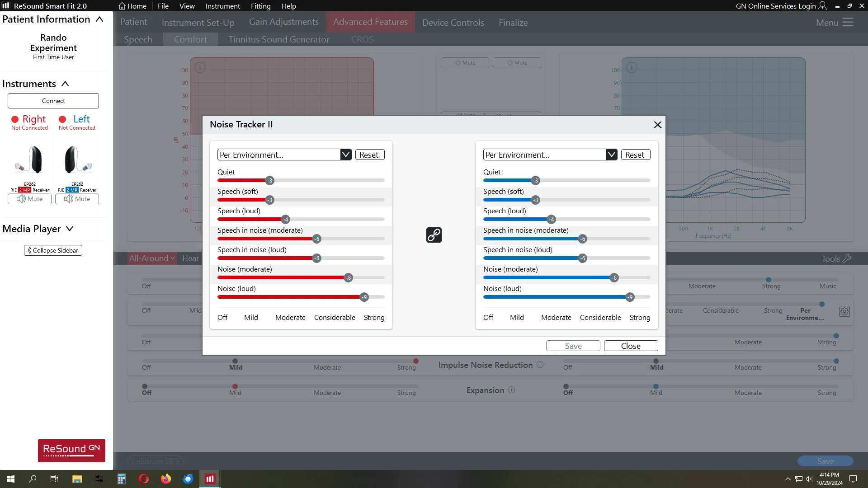Mute the Right instrument
Image resolution: width=868 pixels, height=488 pixels.
tap(29, 199)
